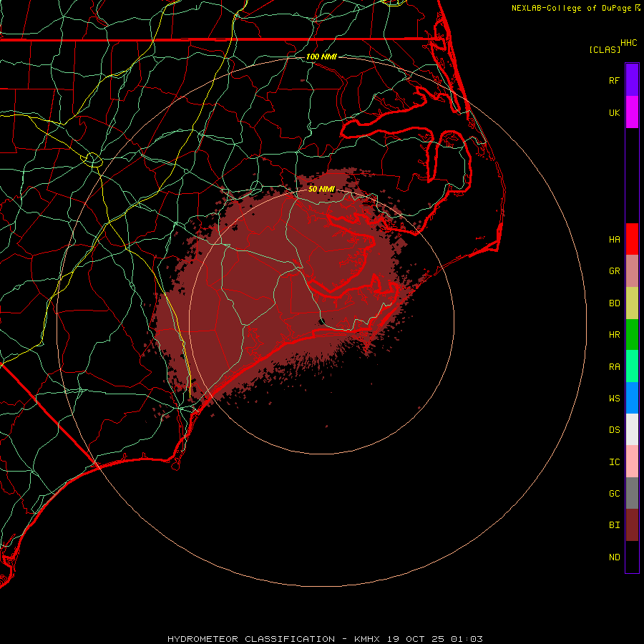The width and height of the screenshot is (644, 644).
Task: Click the "HHC" product code text
Action: coord(629,43)
